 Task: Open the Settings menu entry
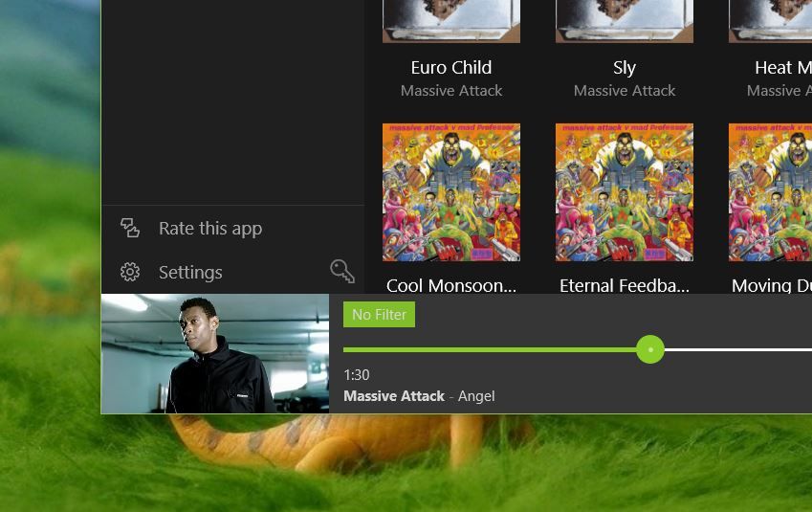click(233, 272)
